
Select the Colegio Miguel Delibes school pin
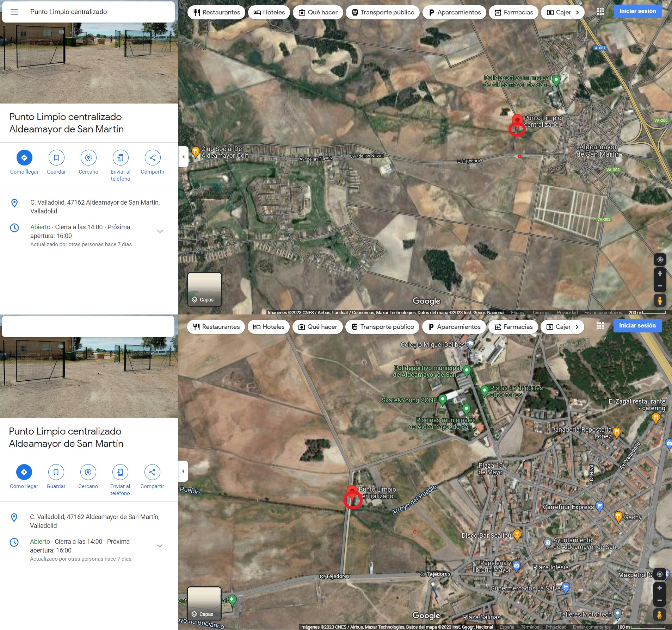(470, 344)
